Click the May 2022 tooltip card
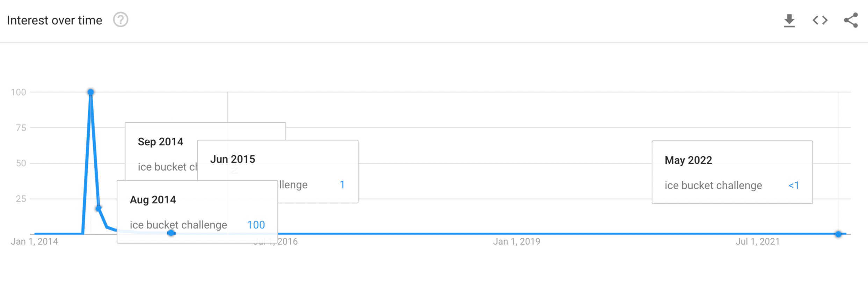This screenshot has height=297, width=868. [732, 172]
